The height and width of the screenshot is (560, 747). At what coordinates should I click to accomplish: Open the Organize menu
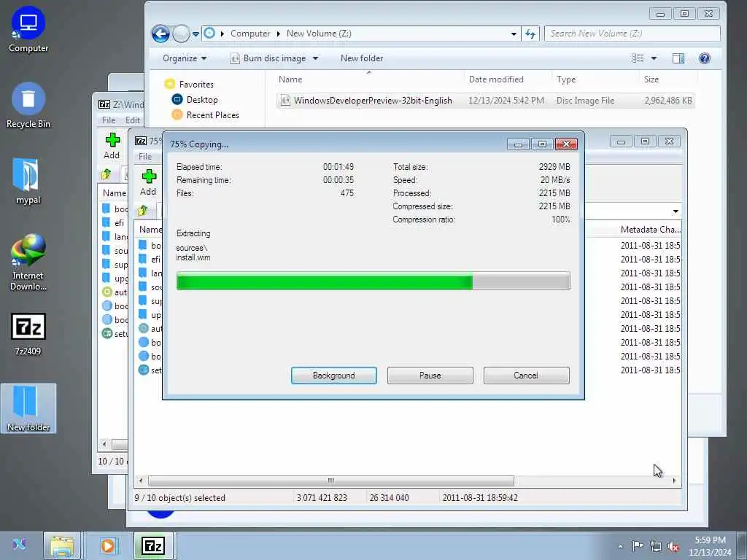(x=185, y=58)
